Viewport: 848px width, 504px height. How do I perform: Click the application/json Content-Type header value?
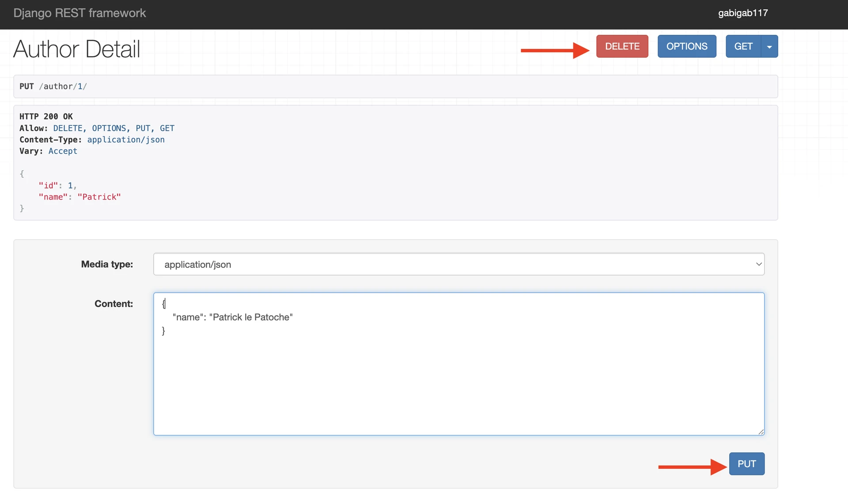pyautogui.click(x=125, y=139)
